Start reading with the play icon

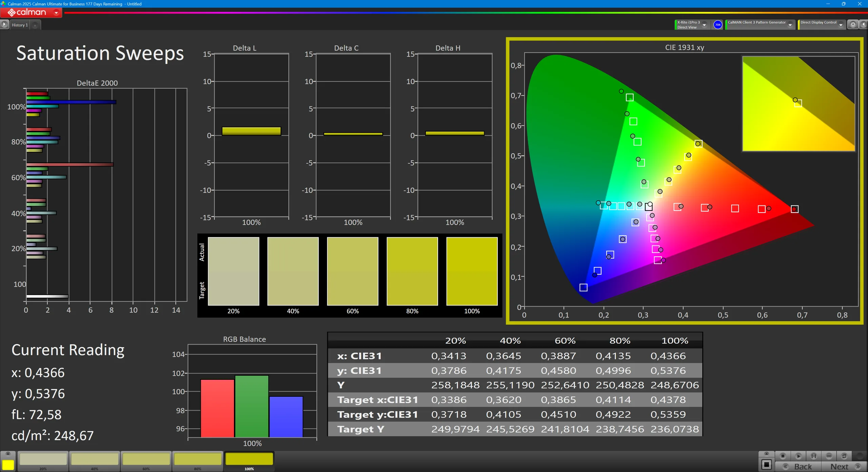coord(798,456)
